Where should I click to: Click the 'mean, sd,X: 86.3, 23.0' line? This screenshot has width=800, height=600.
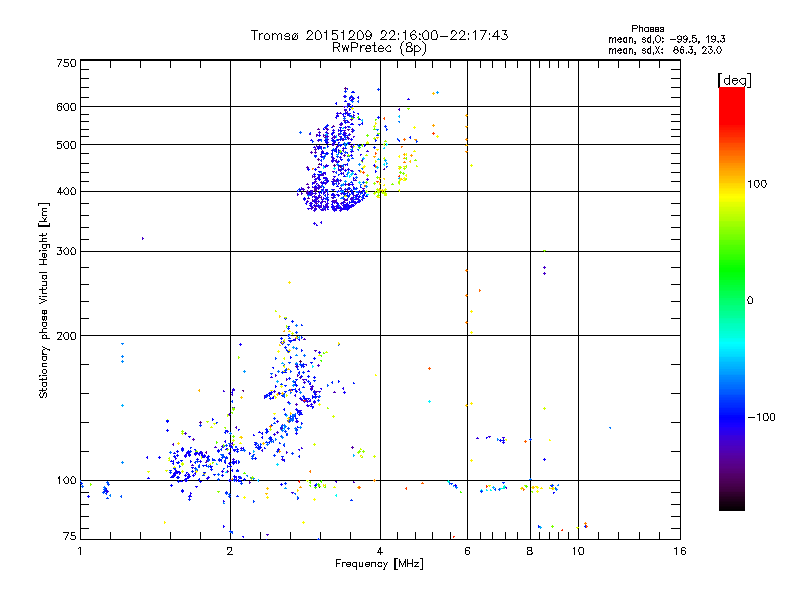point(665,50)
